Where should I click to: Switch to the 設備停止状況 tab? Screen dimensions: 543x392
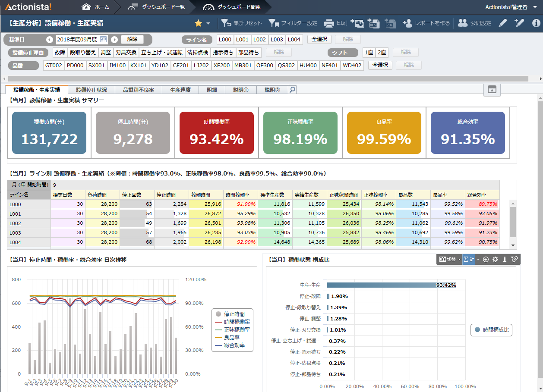[x=92, y=90]
